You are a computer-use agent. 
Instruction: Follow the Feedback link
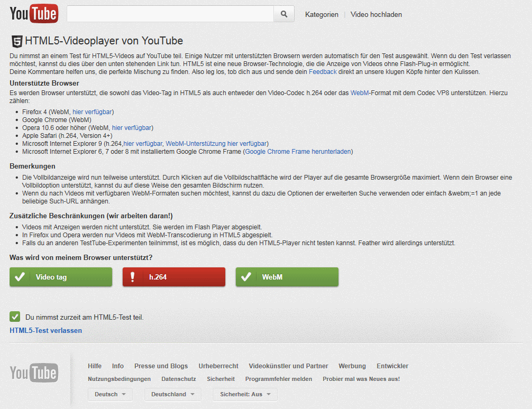coord(323,72)
